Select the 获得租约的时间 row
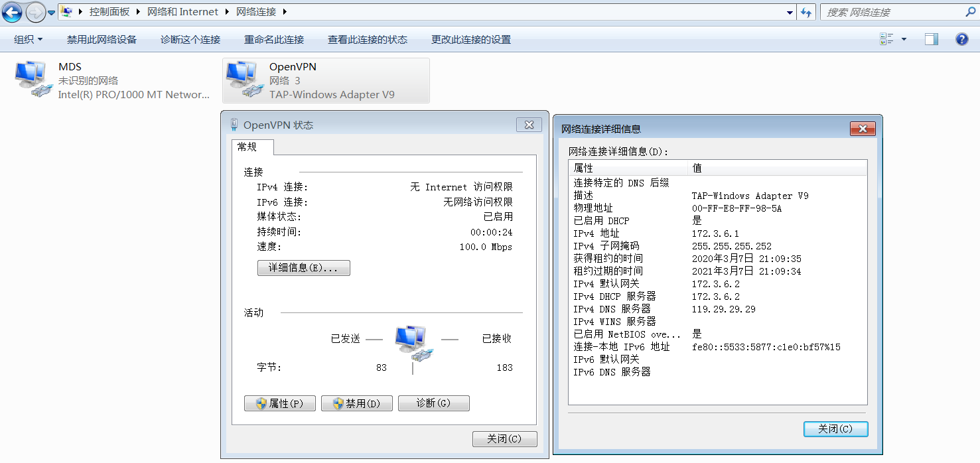Screen dimensions: 980x463 pos(718,259)
